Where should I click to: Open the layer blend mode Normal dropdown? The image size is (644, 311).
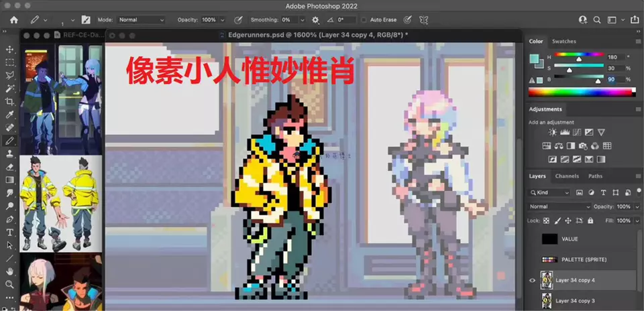(559, 207)
